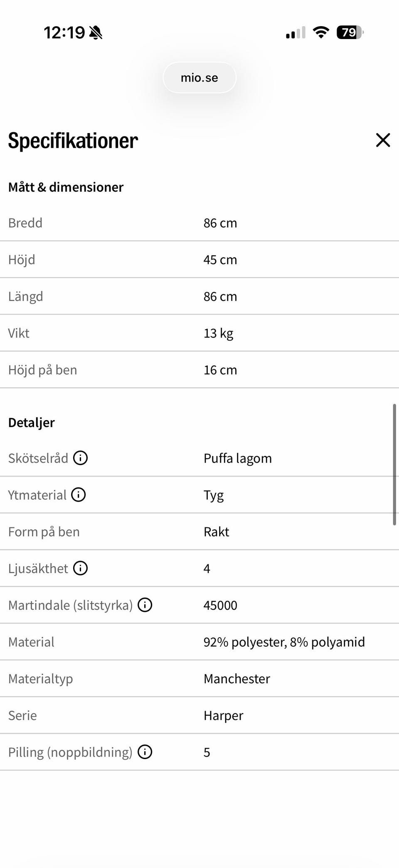View Martindale (slitstyrka) info icon
Viewport: 399px width, 868px height.
coord(145,605)
